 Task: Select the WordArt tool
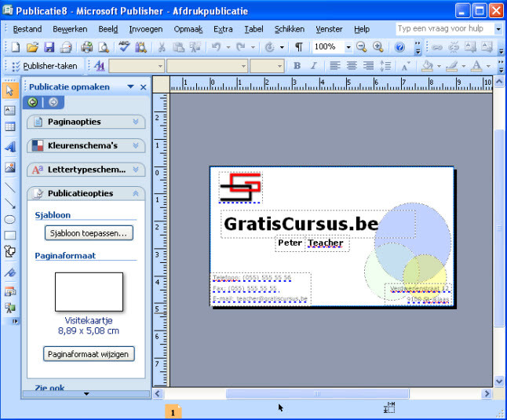pos(10,147)
